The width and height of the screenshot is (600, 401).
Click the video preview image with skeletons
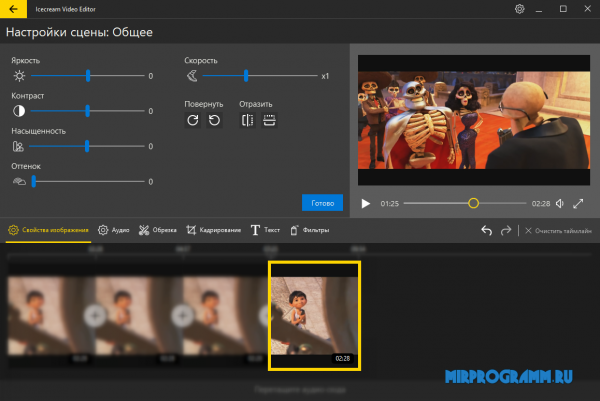pos(474,120)
